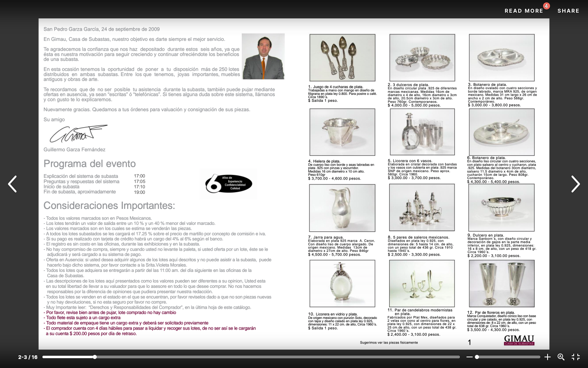The width and height of the screenshot is (588, 368).
Task: Click the zoom level slider knob
Action: pos(477,357)
